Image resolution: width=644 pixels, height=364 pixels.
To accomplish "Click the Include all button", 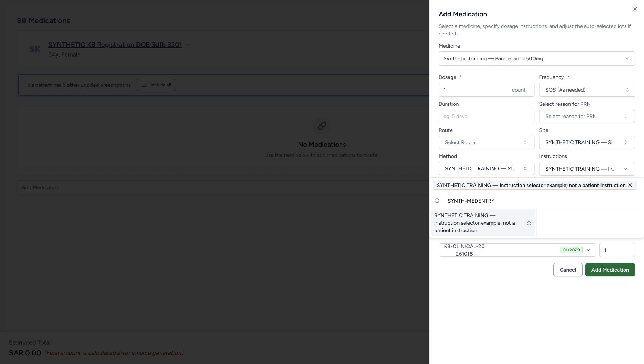I will tap(156, 85).
